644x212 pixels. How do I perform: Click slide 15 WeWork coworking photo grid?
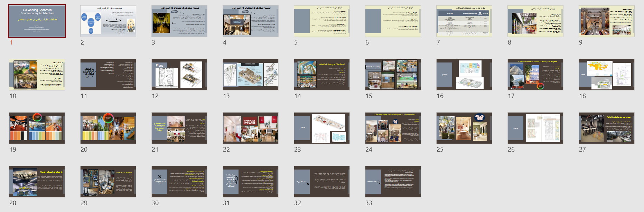click(x=393, y=75)
